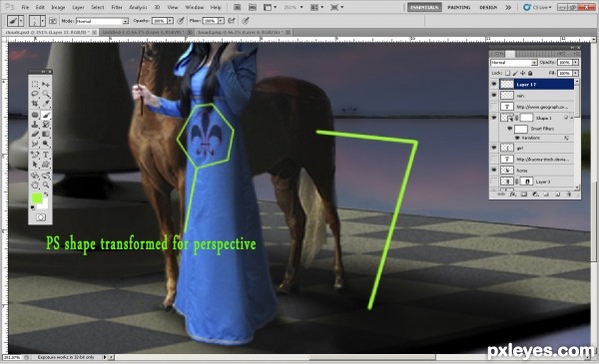Image resolution: width=599 pixels, height=364 pixels.
Task: Switch to Essentials workspace
Action: 424,7
